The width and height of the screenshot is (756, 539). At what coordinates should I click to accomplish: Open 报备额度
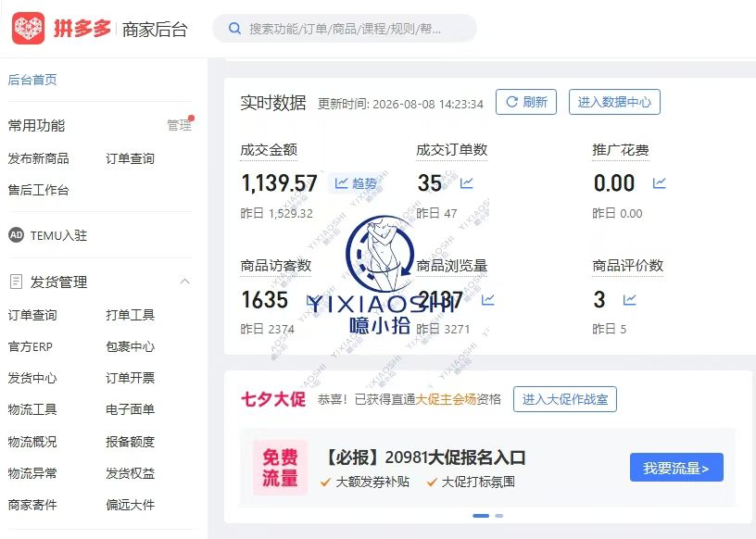tap(131, 442)
